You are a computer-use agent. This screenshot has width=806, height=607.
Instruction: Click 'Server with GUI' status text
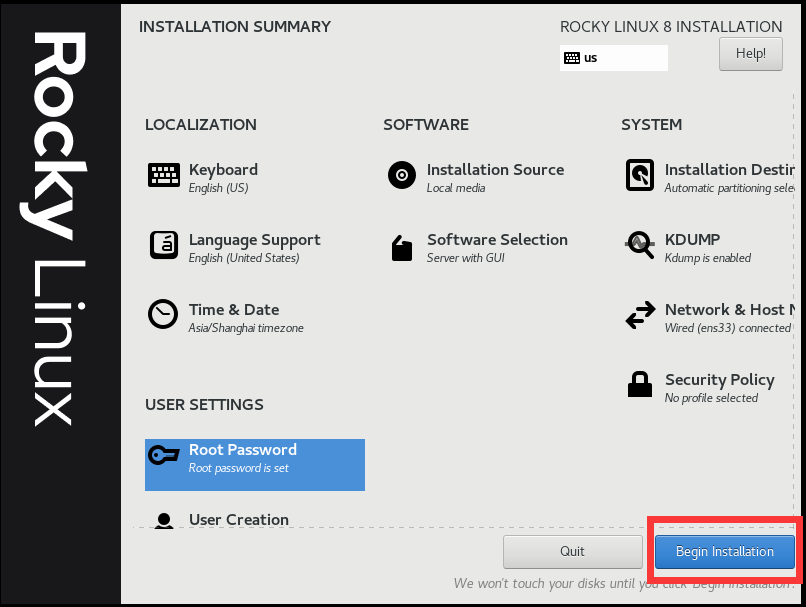pos(466,258)
